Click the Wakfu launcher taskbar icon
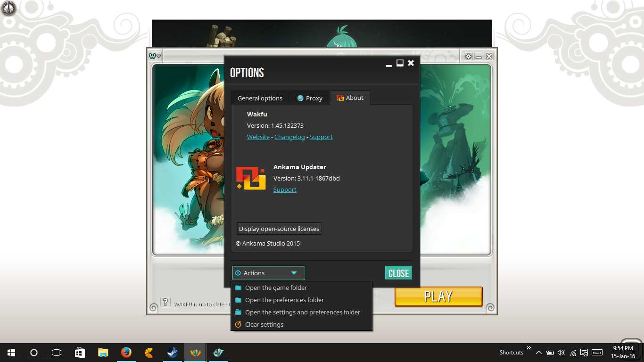The image size is (644, 362). tap(195, 353)
